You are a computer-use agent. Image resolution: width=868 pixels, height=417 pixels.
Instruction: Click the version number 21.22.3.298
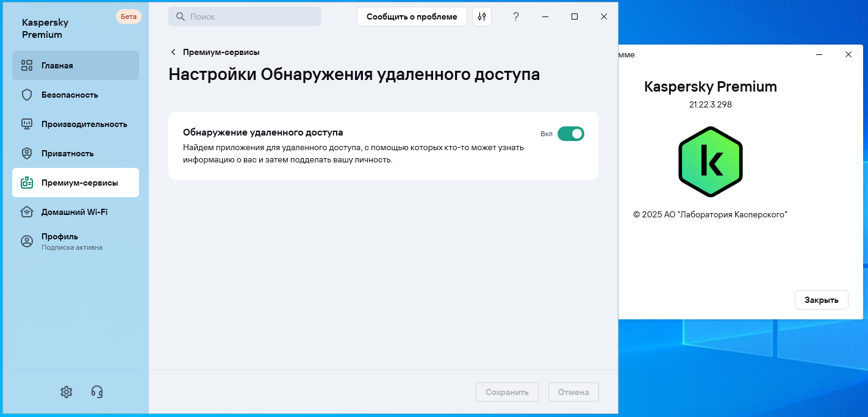click(711, 104)
